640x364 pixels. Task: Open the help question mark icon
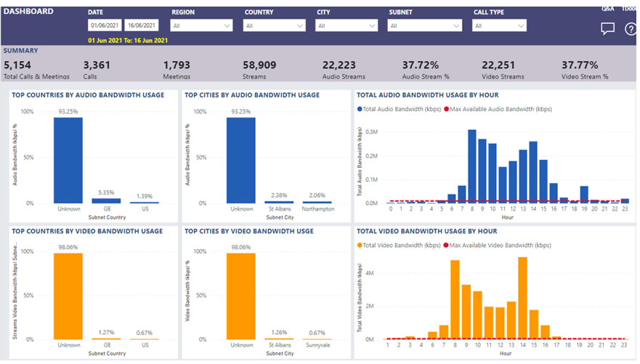point(631,29)
